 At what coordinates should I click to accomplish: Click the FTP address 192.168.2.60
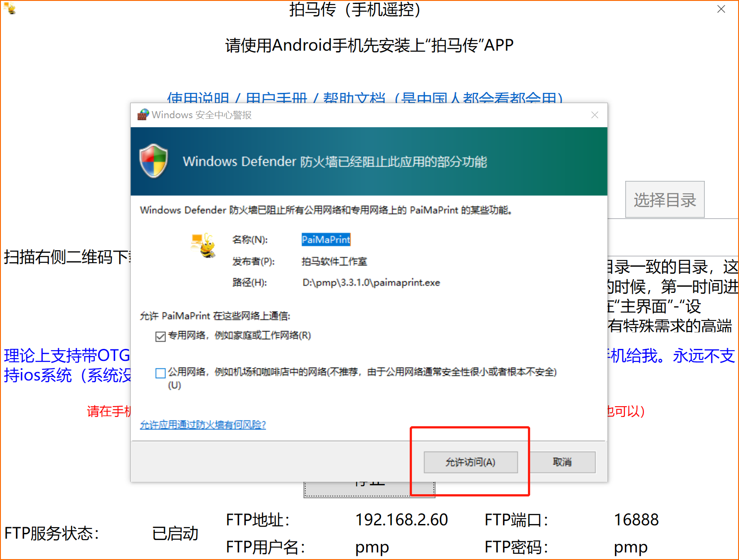401,520
